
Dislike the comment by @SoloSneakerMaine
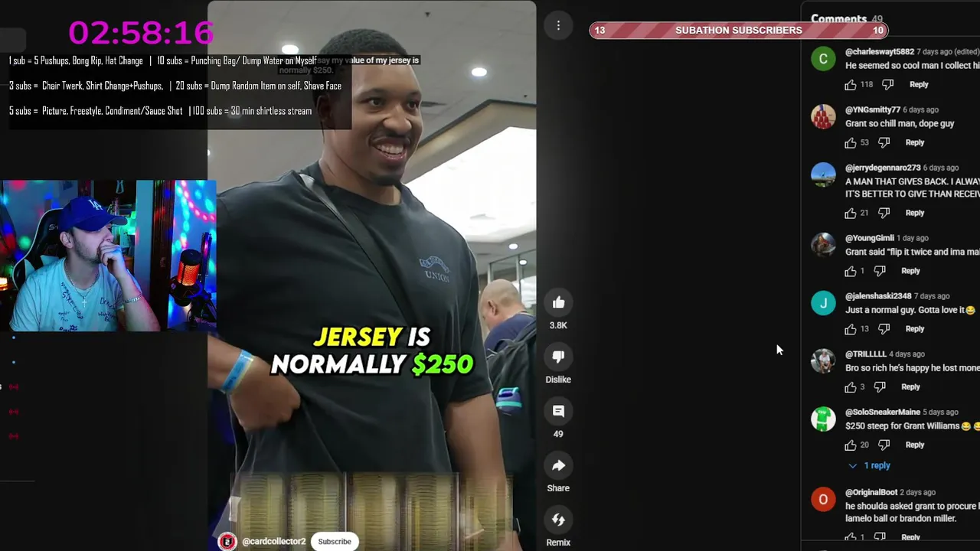tap(884, 445)
